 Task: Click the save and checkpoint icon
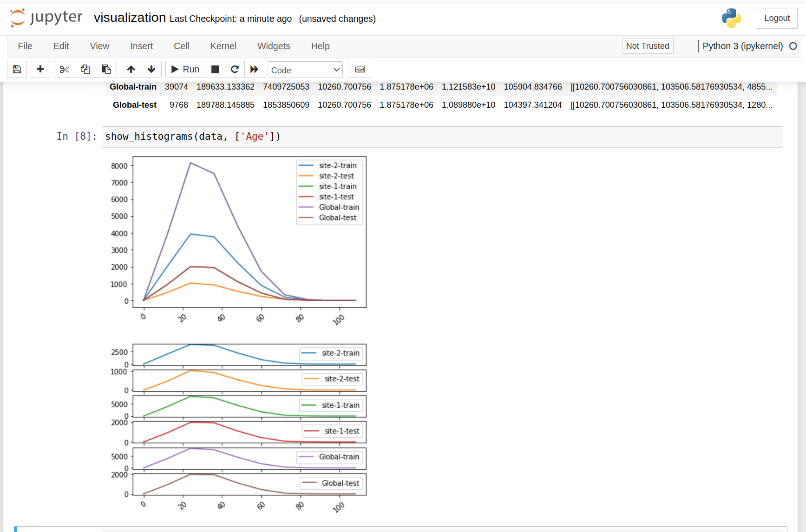pyautogui.click(x=17, y=70)
